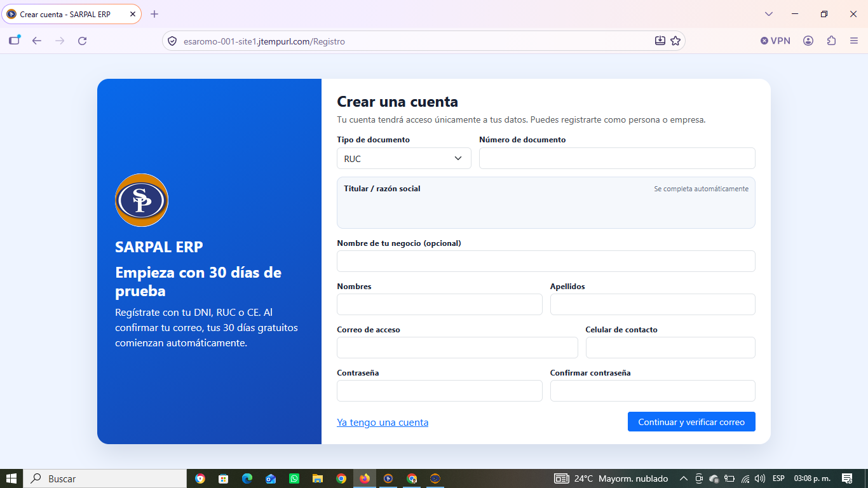The height and width of the screenshot is (488, 868).
Task: Open the volume control in the tray
Action: [760, 478]
